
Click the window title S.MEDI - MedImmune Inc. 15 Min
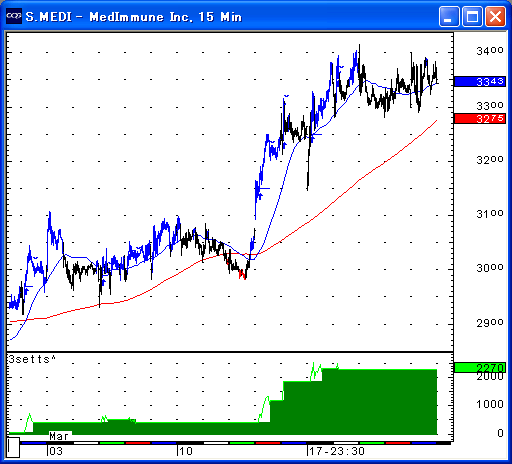133,17
